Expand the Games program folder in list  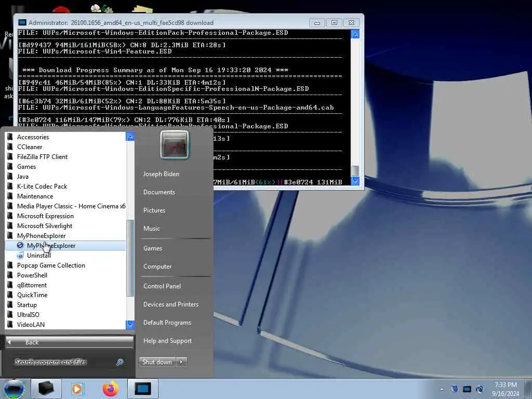click(26, 167)
